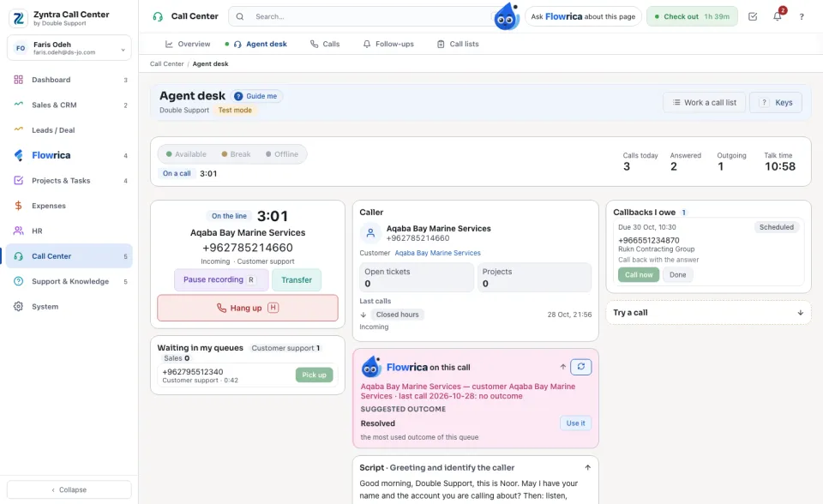This screenshot has width=823, height=504.
Task: Click Call now for the callback
Action: click(638, 274)
